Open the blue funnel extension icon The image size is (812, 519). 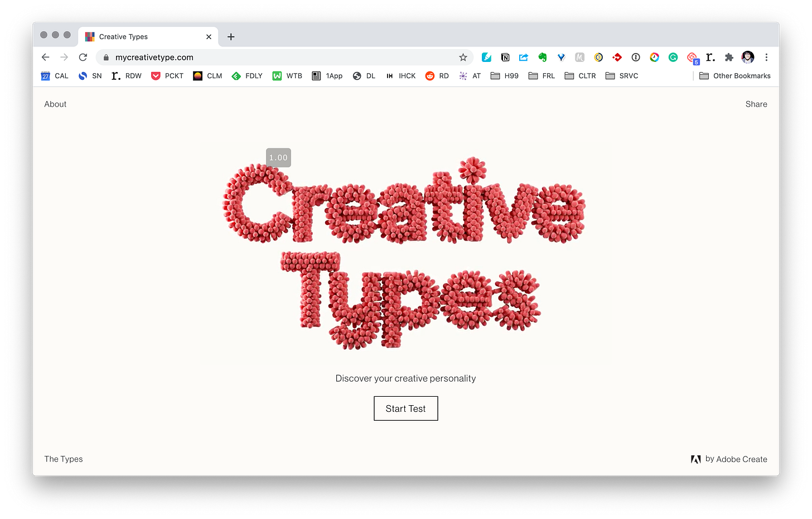pos(561,57)
